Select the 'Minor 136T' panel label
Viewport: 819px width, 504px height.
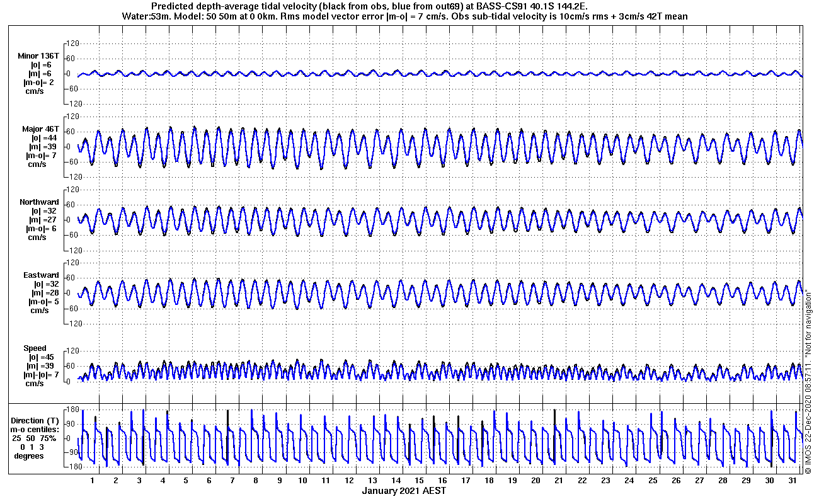pyautogui.click(x=38, y=56)
